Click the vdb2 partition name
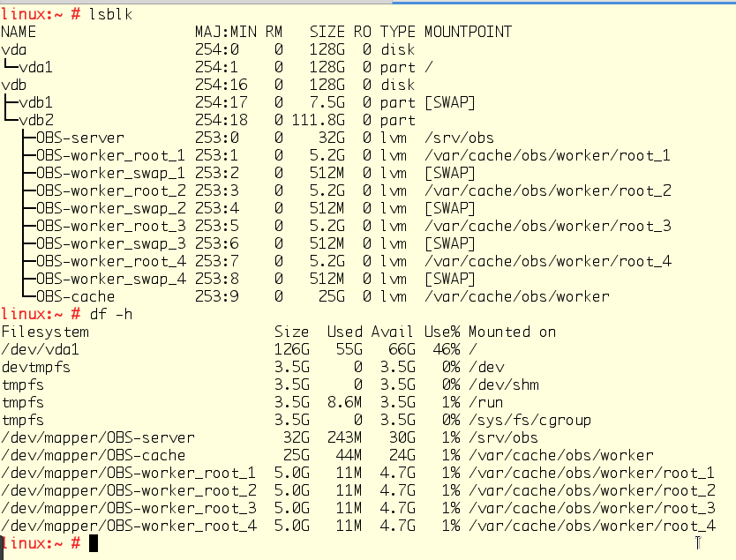Screen dimensions: 736x560 pyautogui.click(x=36, y=120)
